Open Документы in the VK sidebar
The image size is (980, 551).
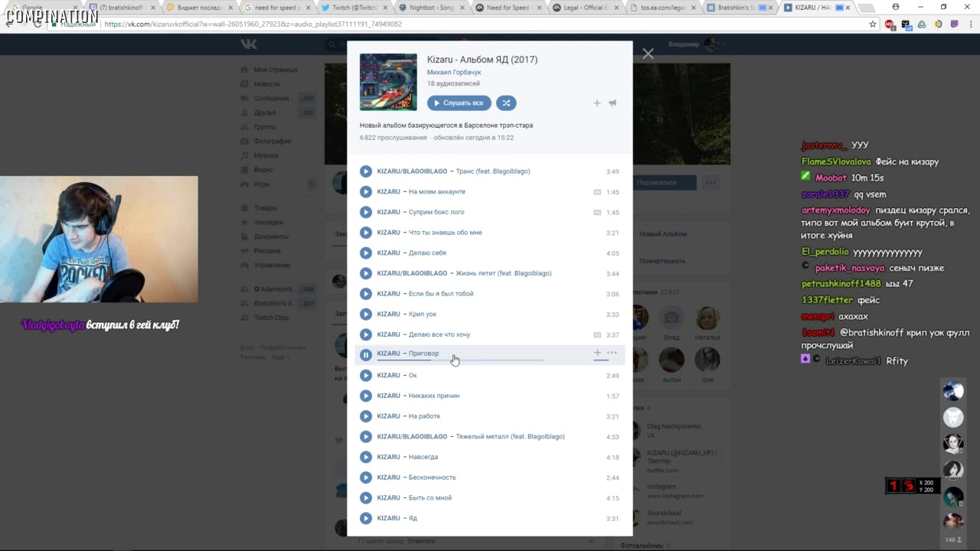click(272, 236)
